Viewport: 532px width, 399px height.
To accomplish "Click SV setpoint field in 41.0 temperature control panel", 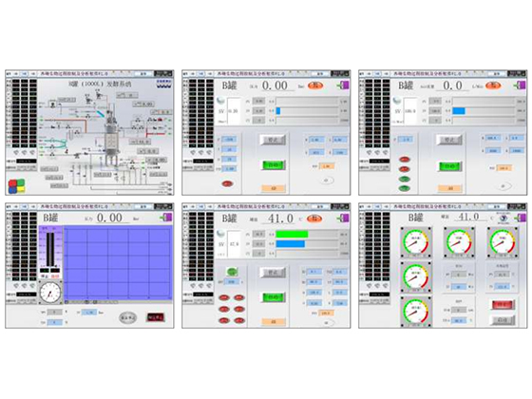I will click(x=233, y=244).
